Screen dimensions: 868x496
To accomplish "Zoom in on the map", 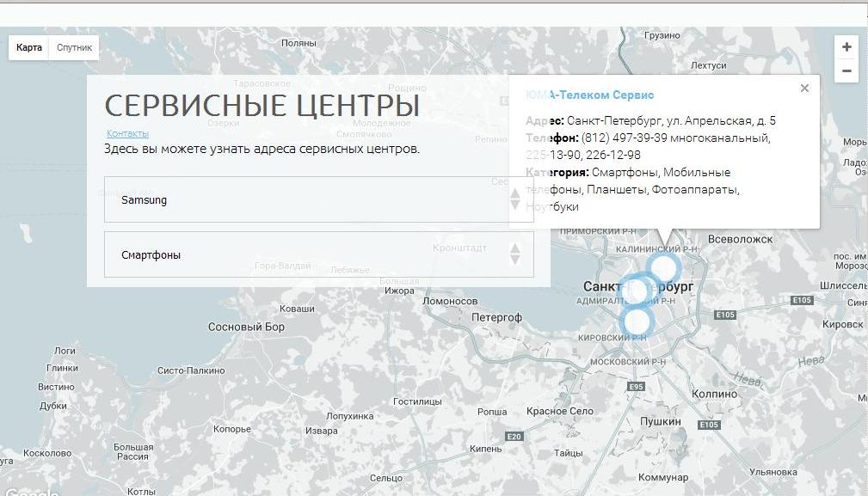I will click(846, 47).
